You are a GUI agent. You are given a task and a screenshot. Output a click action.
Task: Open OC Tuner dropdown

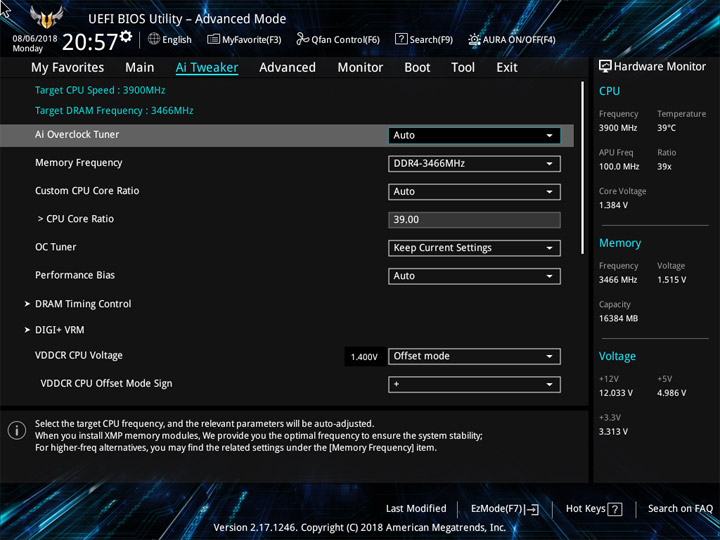(x=474, y=248)
